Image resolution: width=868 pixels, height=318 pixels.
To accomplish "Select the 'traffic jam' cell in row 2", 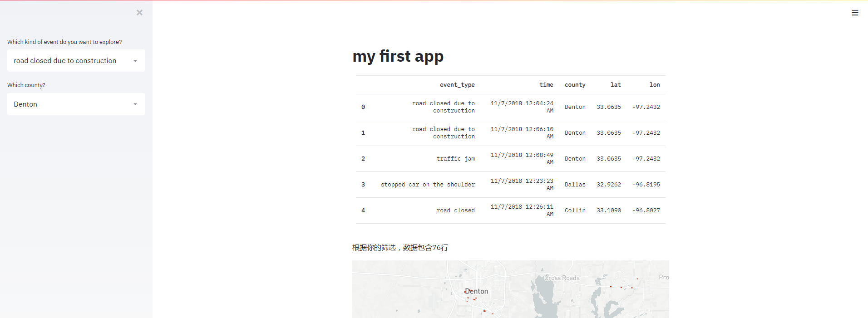I will click(x=455, y=159).
